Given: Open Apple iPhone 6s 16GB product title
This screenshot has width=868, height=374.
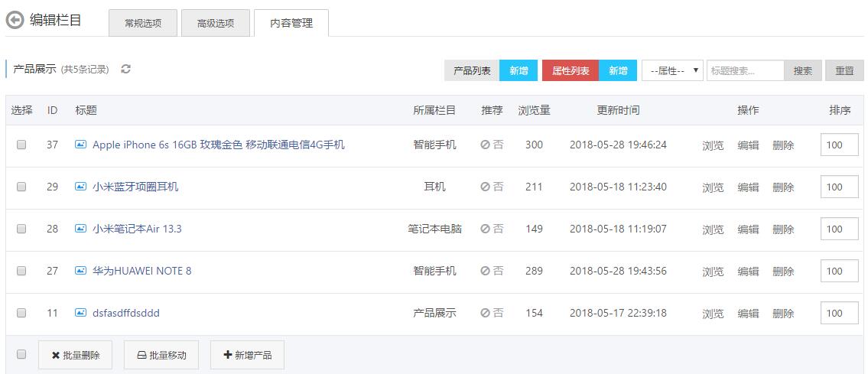Looking at the screenshot, I should coord(219,145).
